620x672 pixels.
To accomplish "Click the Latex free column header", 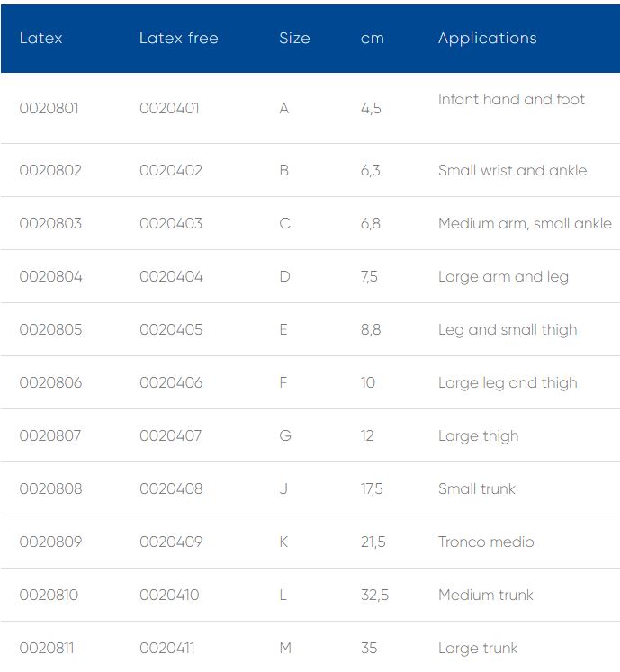I will tap(178, 38).
